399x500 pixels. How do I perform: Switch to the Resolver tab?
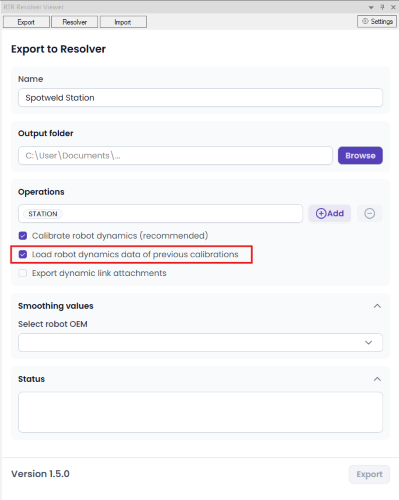pyautogui.click(x=75, y=22)
